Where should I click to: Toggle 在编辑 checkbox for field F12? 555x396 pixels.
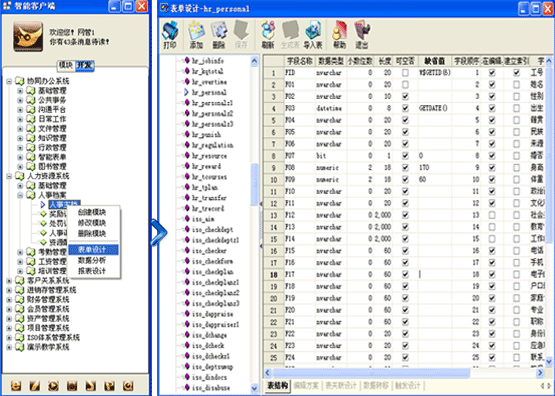(x=492, y=215)
